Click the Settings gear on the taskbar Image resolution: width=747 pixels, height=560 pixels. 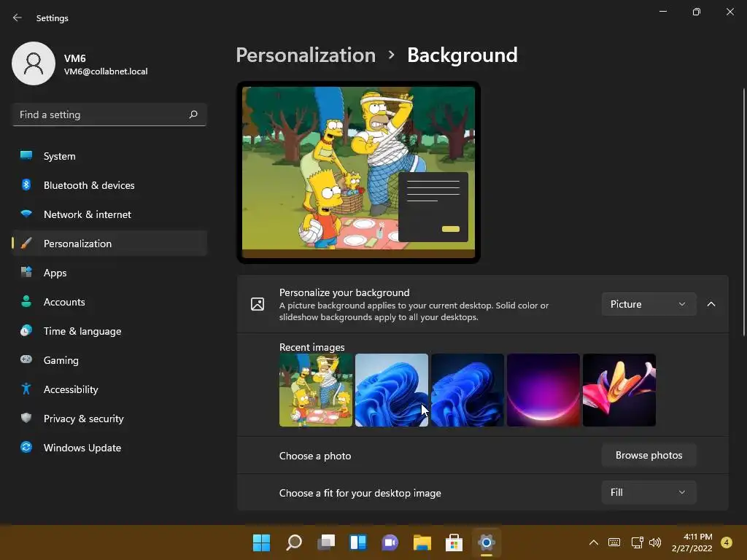click(487, 542)
